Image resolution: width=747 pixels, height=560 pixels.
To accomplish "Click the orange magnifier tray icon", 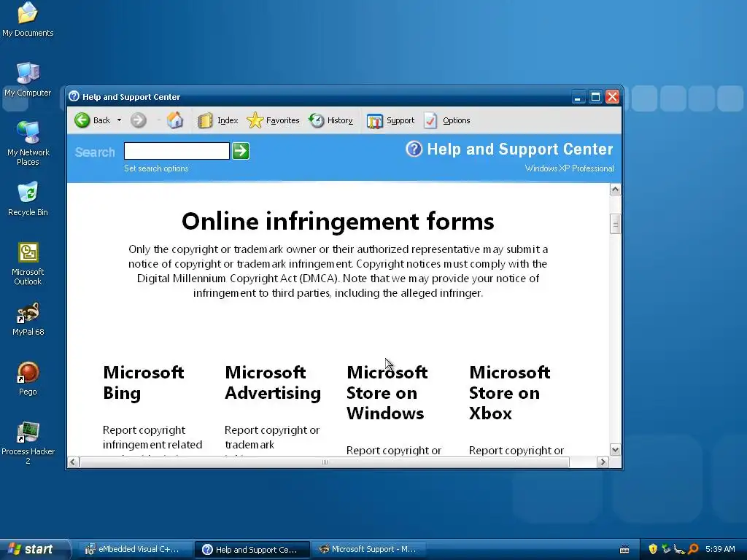I will [693, 549].
